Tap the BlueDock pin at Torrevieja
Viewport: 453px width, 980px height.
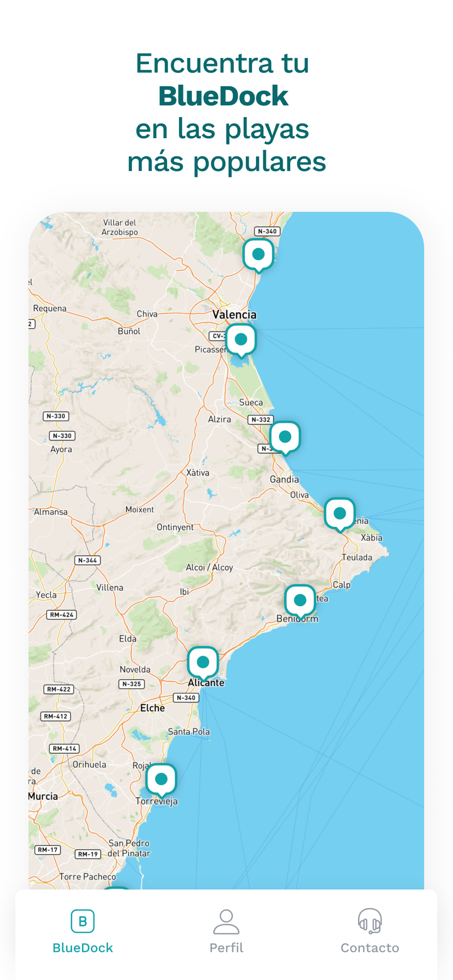coord(161,780)
